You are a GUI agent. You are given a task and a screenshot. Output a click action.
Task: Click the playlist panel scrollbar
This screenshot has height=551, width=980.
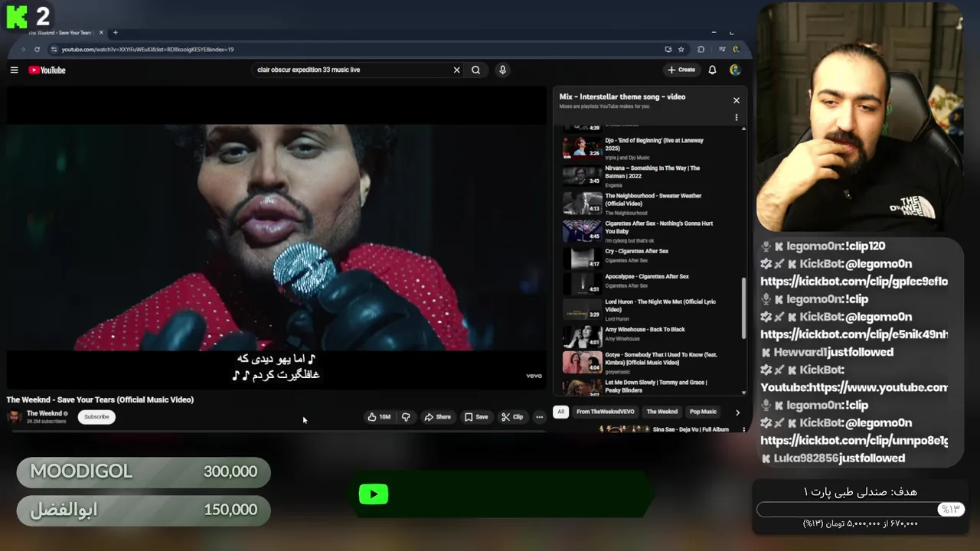[x=743, y=308]
